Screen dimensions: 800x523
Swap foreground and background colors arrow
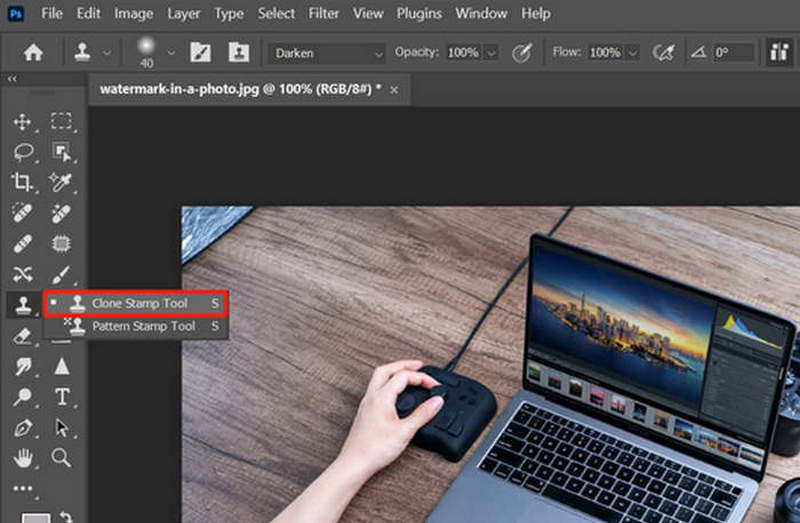tap(67, 516)
